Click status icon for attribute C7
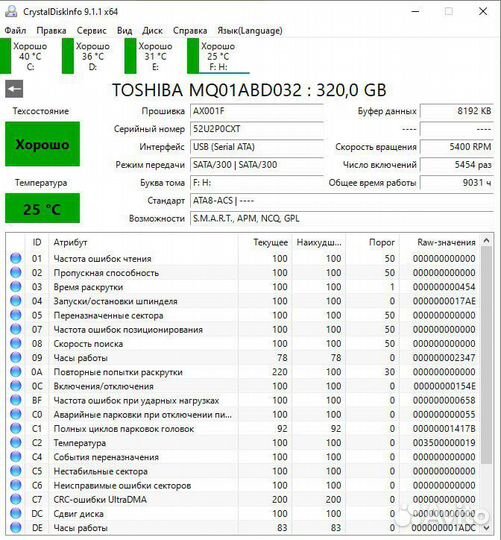The image size is (501, 540). click(x=15, y=499)
